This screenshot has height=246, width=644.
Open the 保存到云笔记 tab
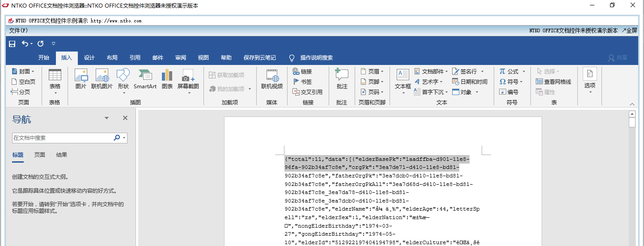tap(260, 58)
